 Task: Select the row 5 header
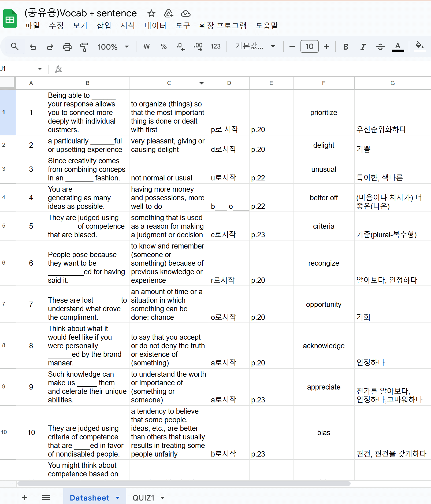pyautogui.click(x=8, y=226)
